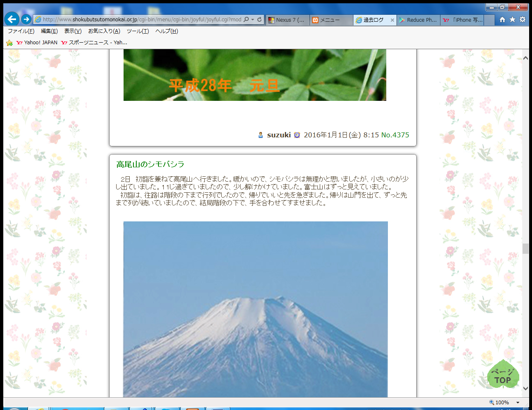Viewport: 532px width, 410px height.
Task: Open the スポーツニュース - Yah... favorite
Action: (94, 43)
